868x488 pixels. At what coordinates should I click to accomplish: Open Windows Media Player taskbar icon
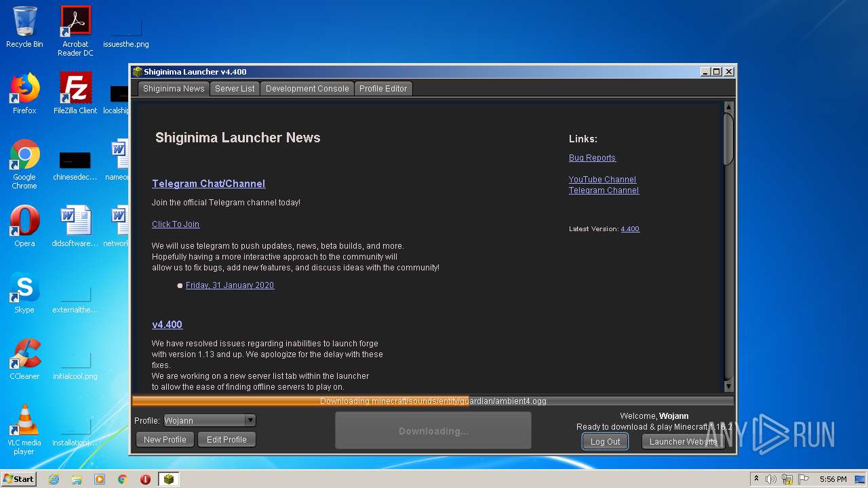pyautogui.click(x=100, y=479)
